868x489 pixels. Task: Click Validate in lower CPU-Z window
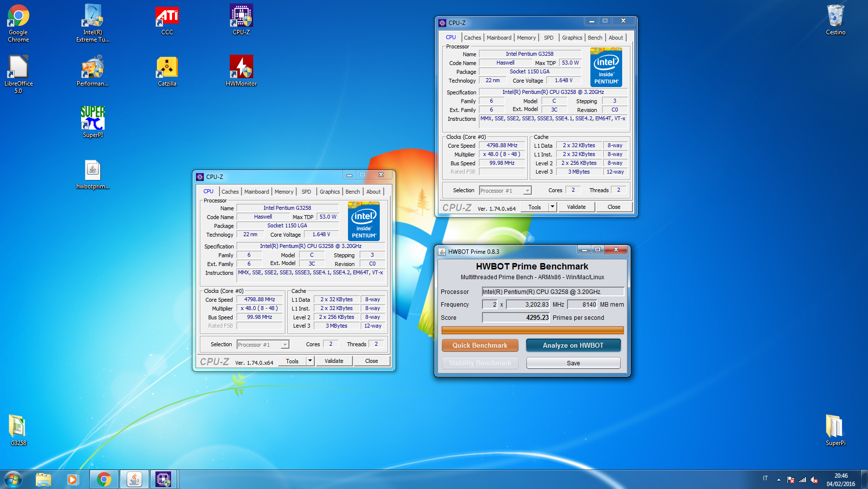click(334, 361)
